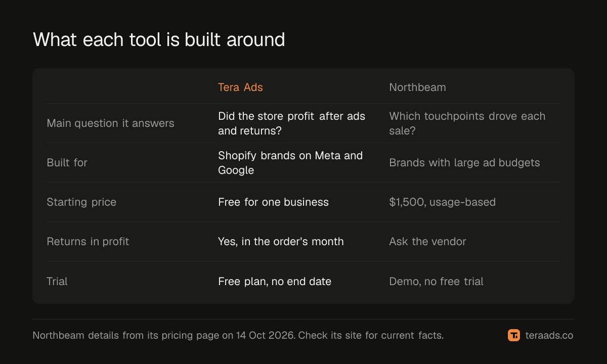Screen dimensions: 607x364
Task: Click the 'Free for one business' cell
Action: click(x=273, y=202)
